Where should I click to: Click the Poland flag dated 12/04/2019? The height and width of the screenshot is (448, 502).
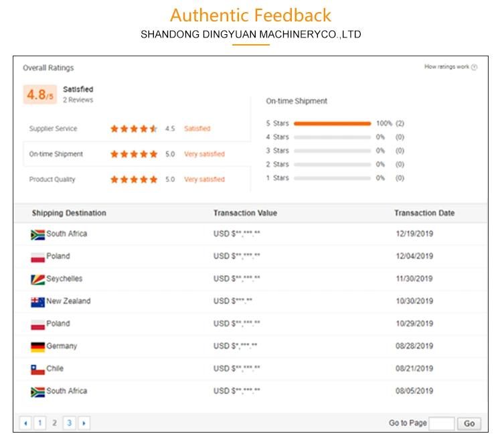coord(37,257)
